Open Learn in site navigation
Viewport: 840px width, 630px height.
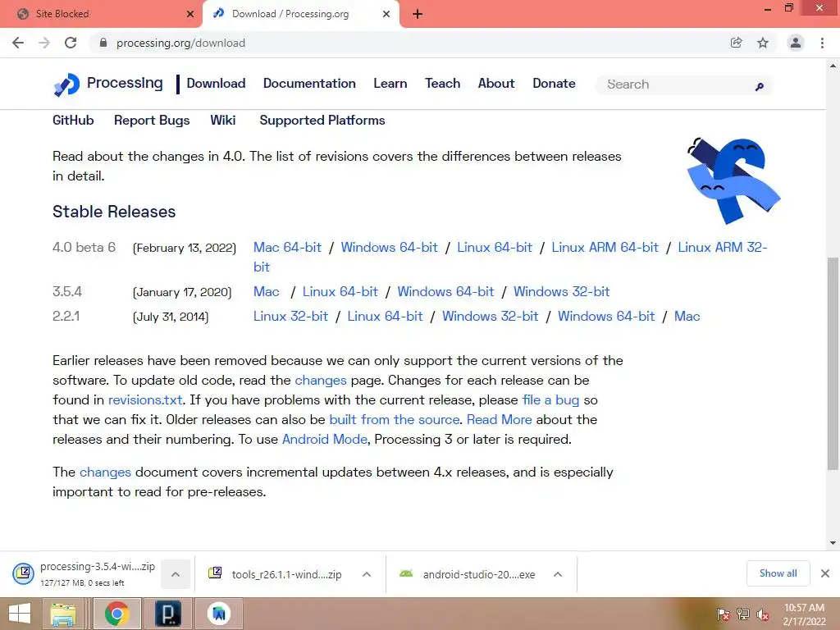390,84
